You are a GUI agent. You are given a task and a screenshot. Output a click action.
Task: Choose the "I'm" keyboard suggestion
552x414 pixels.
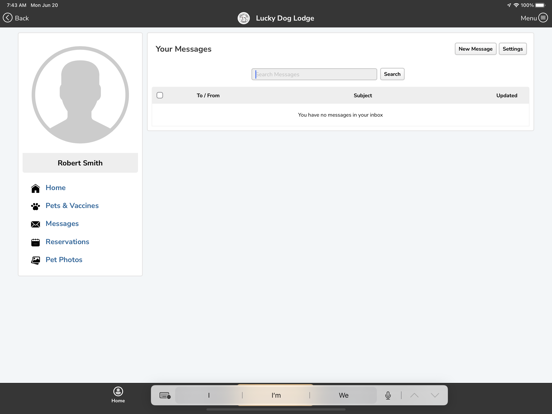point(276,395)
